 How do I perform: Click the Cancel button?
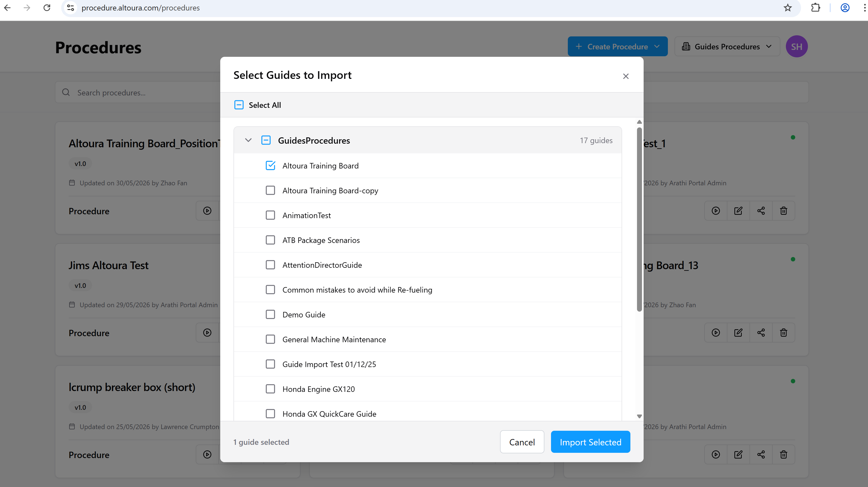point(522,442)
